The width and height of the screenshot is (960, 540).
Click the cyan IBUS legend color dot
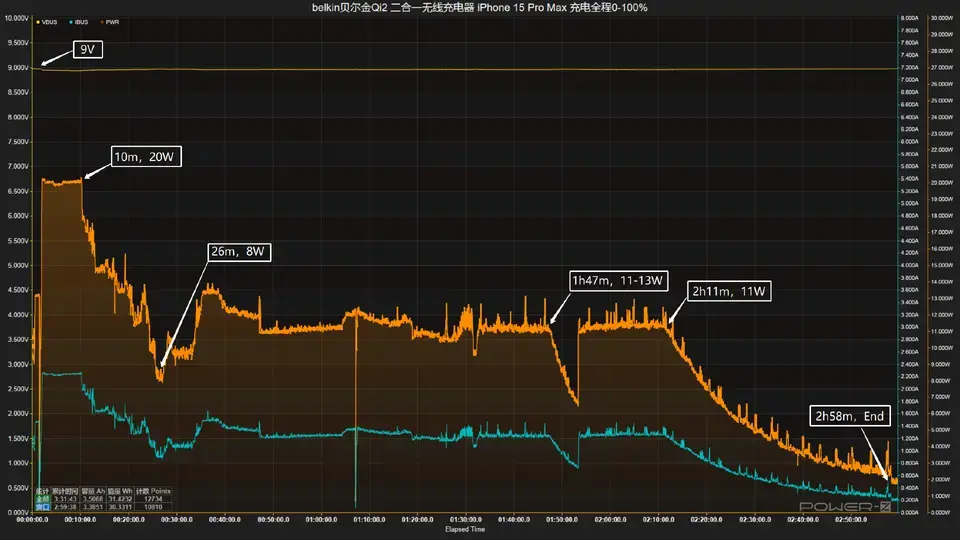click(x=70, y=22)
